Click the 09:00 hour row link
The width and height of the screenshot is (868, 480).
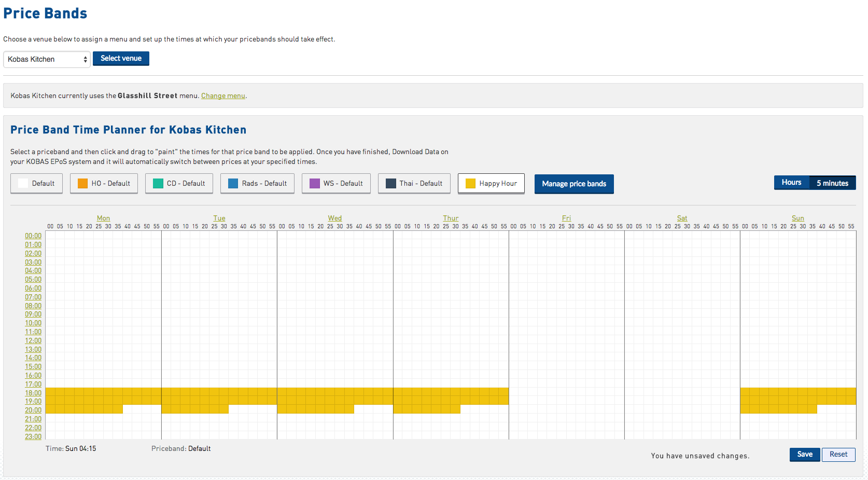(x=33, y=314)
